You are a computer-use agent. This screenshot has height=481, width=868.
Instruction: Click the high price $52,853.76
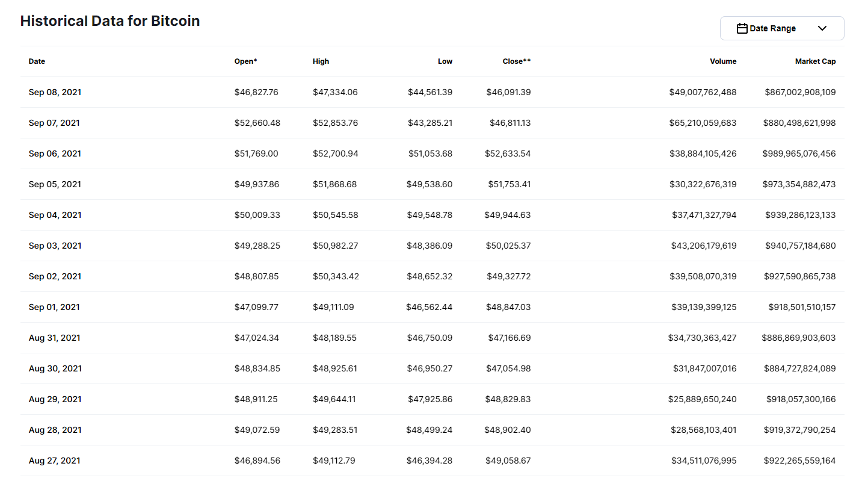(x=335, y=123)
